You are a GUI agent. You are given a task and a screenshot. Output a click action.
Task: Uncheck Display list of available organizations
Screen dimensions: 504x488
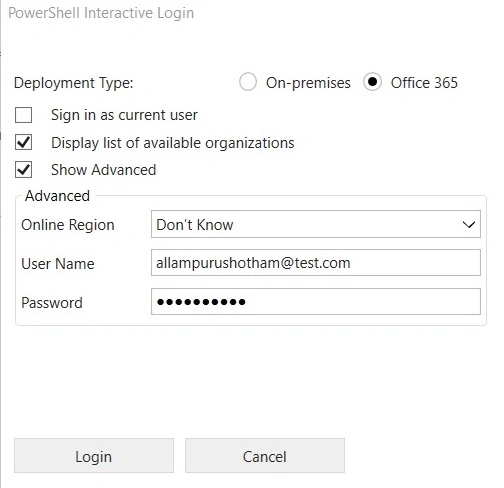(x=24, y=142)
